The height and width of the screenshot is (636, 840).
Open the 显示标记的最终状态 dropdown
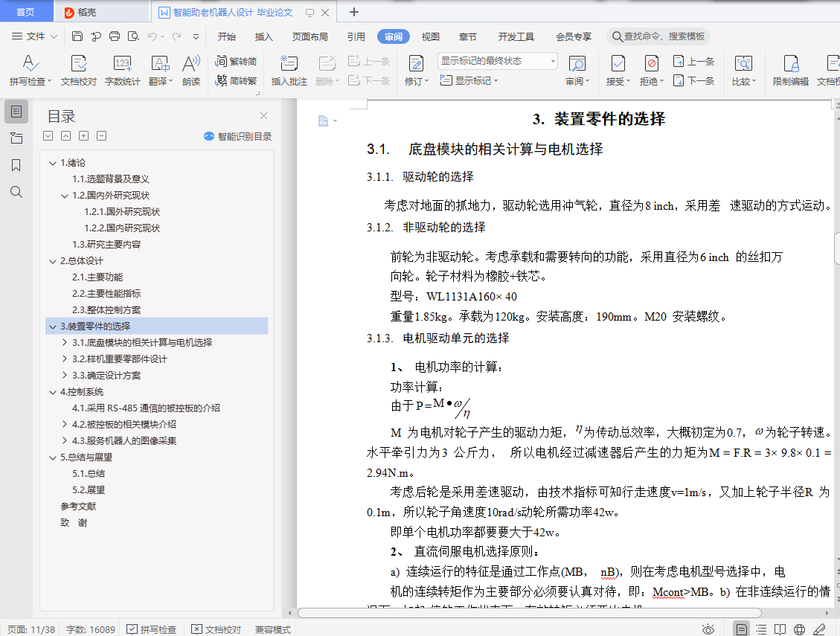pyautogui.click(x=498, y=61)
